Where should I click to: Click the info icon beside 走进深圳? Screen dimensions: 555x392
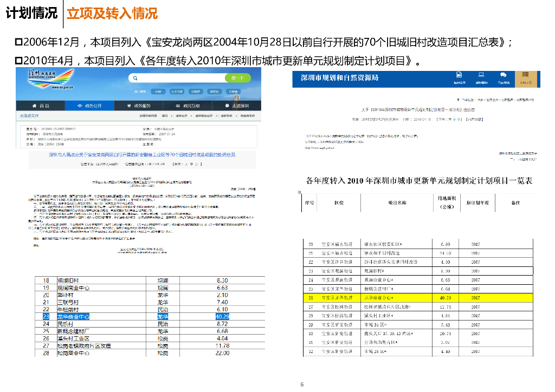227,105
